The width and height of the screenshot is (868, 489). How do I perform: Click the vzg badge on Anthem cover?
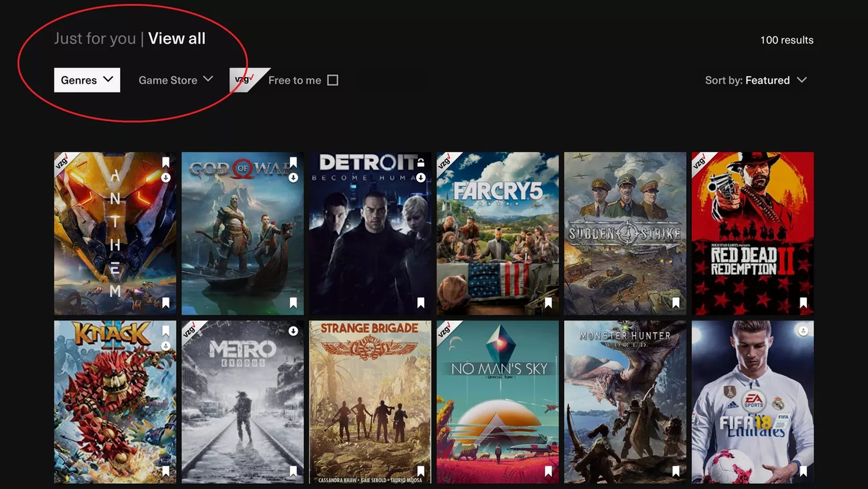point(63,161)
